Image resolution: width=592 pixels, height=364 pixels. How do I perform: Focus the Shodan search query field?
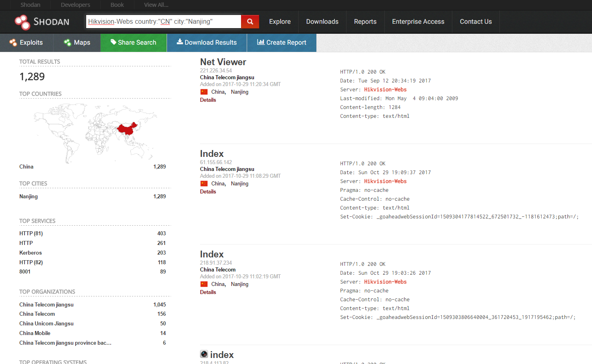click(163, 22)
